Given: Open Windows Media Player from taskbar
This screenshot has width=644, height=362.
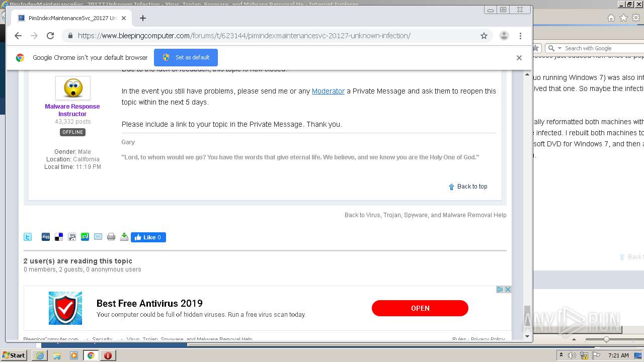Looking at the screenshot, I should click(74, 355).
